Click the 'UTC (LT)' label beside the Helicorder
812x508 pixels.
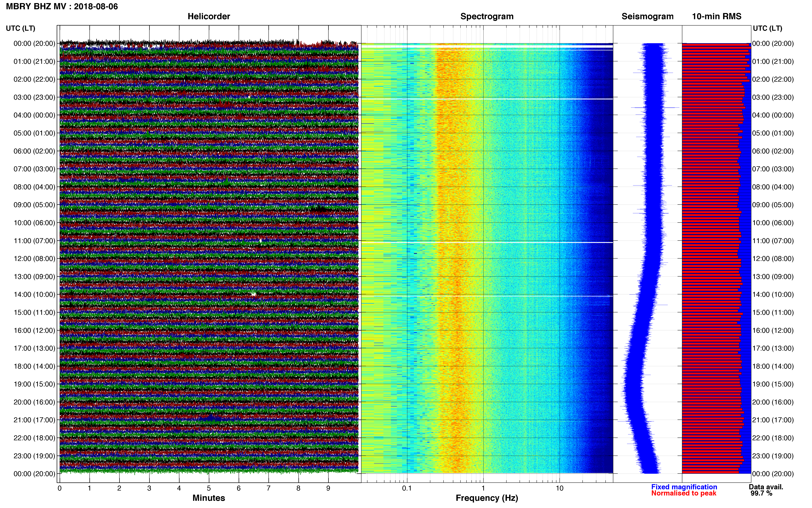coord(21,28)
